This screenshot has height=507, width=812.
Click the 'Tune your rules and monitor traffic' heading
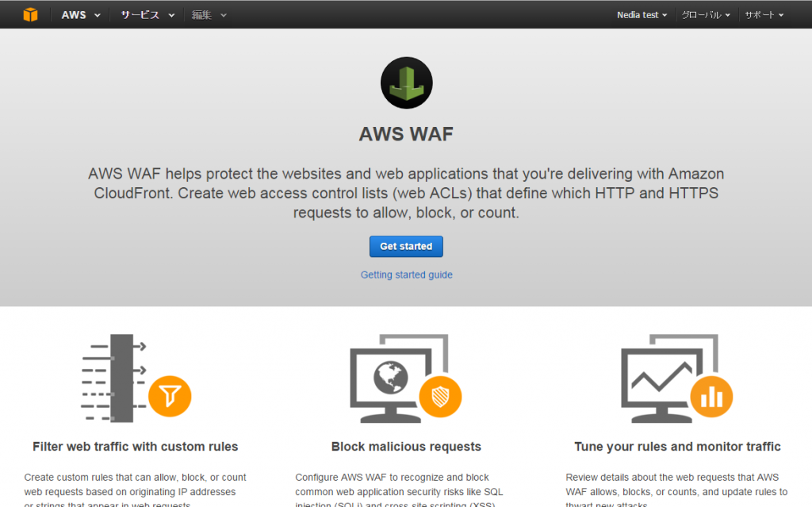pos(677,447)
